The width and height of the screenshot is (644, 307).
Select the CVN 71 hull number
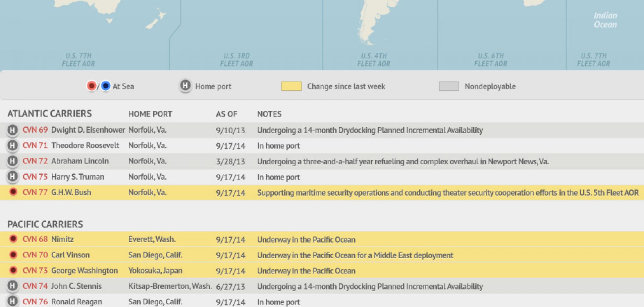[35, 145]
